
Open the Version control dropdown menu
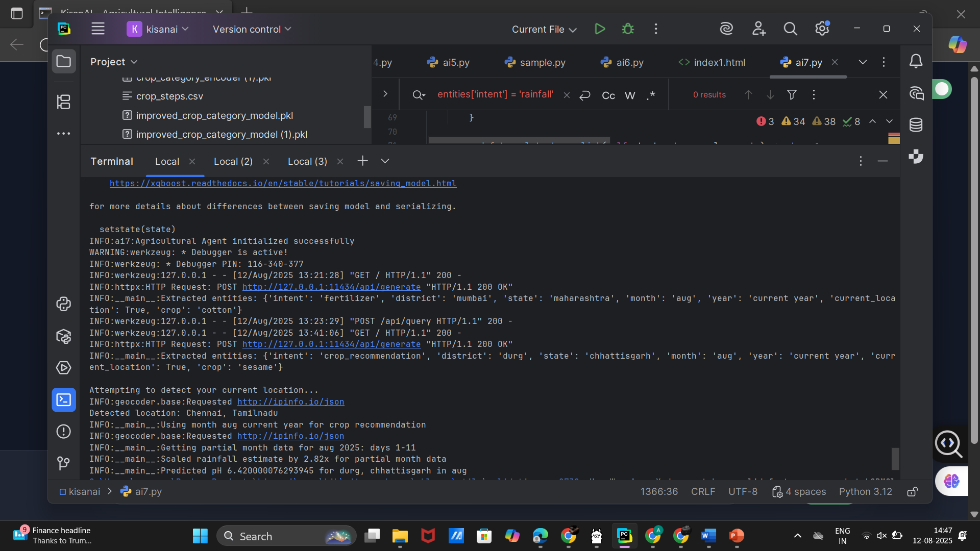point(252,30)
